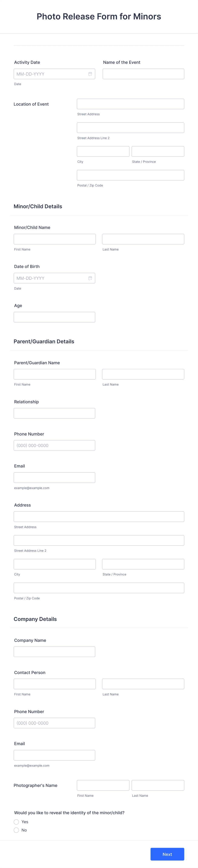Image resolution: width=198 pixels, height=868 pixels.
Task: Click the Parent/Guardian Email field
Action: tap(55, 478)
